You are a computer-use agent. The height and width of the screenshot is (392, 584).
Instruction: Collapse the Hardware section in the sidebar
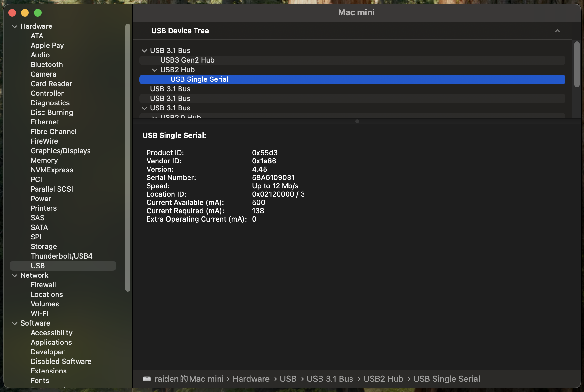pos(15,26)
